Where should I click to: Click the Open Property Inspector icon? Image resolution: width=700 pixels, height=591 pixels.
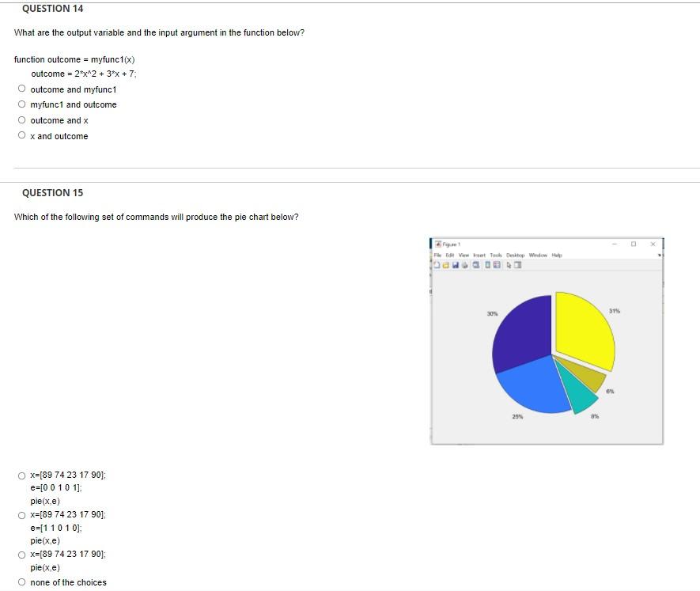pos(517,265)
